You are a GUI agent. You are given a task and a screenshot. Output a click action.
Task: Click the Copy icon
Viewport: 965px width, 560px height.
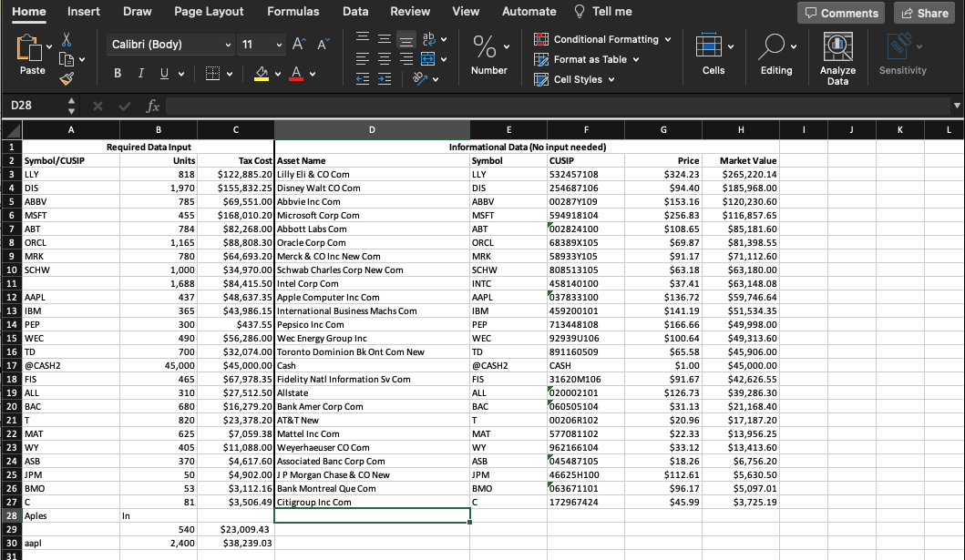point(67,59)
